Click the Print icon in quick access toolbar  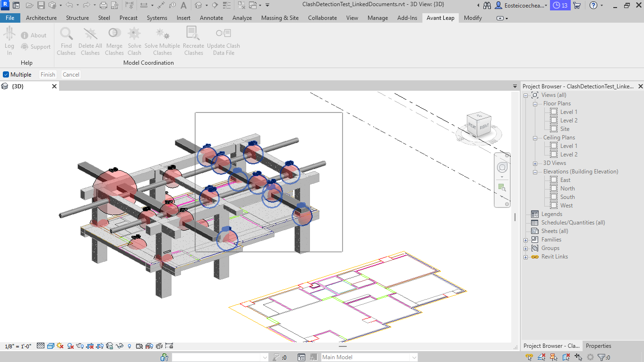click(103, 5)
